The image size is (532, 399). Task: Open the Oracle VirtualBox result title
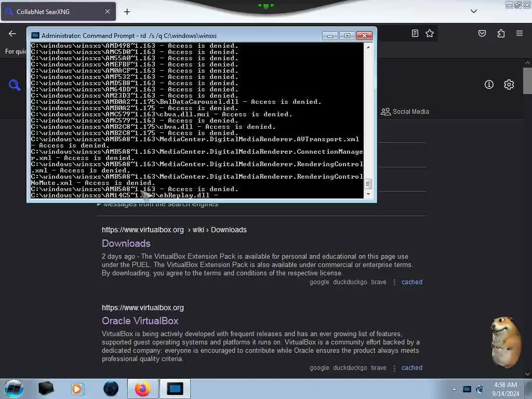click(140, 321)
